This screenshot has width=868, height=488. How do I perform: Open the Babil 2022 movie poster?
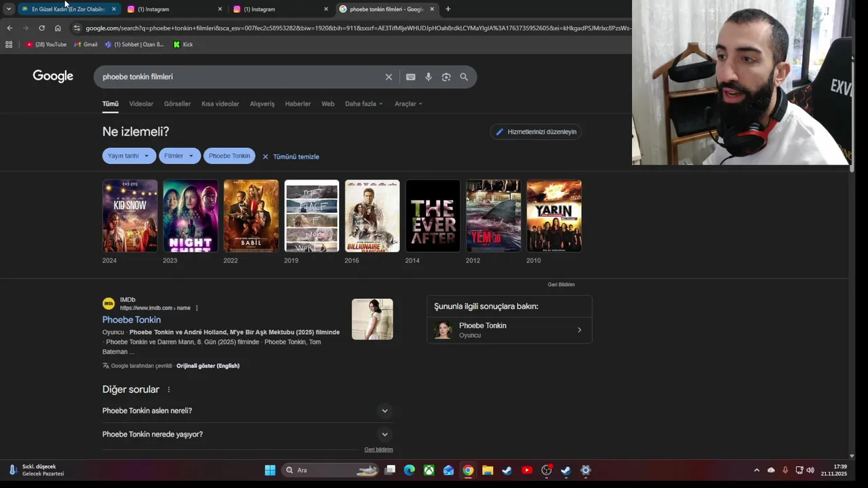point(251,216)
